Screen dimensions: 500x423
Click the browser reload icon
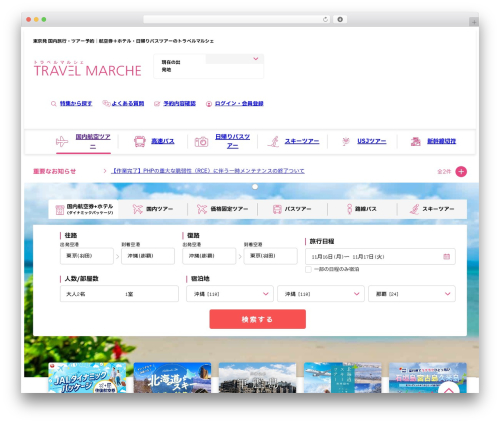click(x=325, y=20)
